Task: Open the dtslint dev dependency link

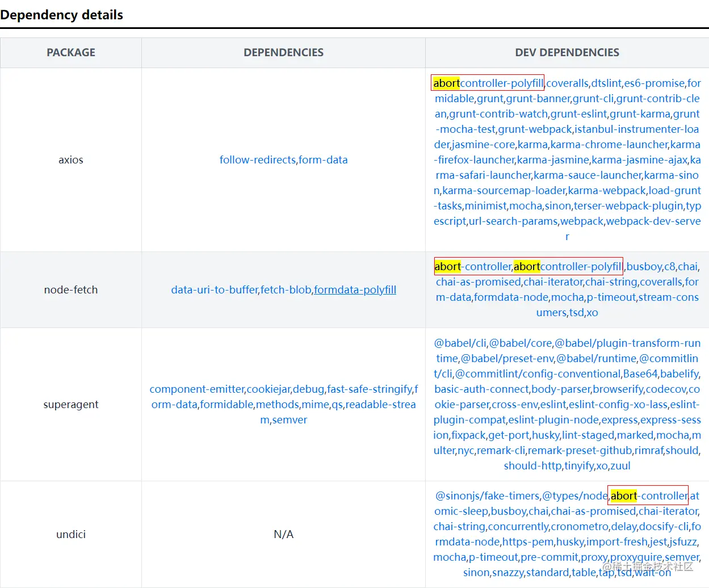Action: coord(607,83)
